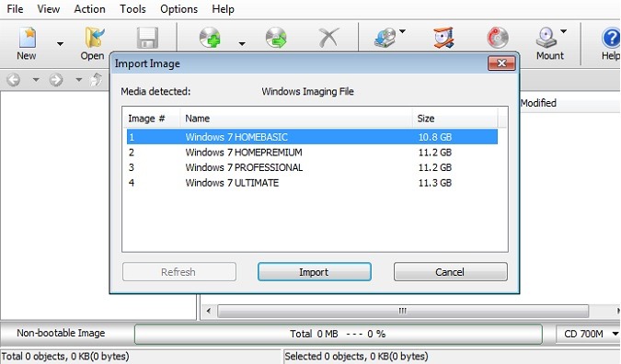
Task: Click the Mount virtual drive icon
Action: [x=546, y=38]
